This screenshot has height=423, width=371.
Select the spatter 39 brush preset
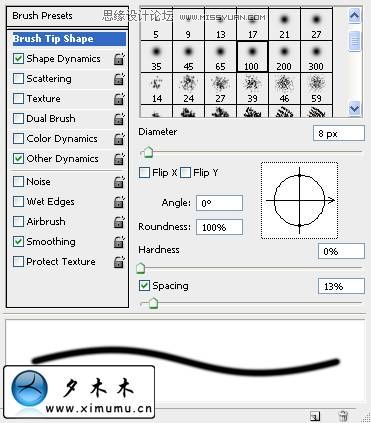pyautogui.click(x=252, y=88)
